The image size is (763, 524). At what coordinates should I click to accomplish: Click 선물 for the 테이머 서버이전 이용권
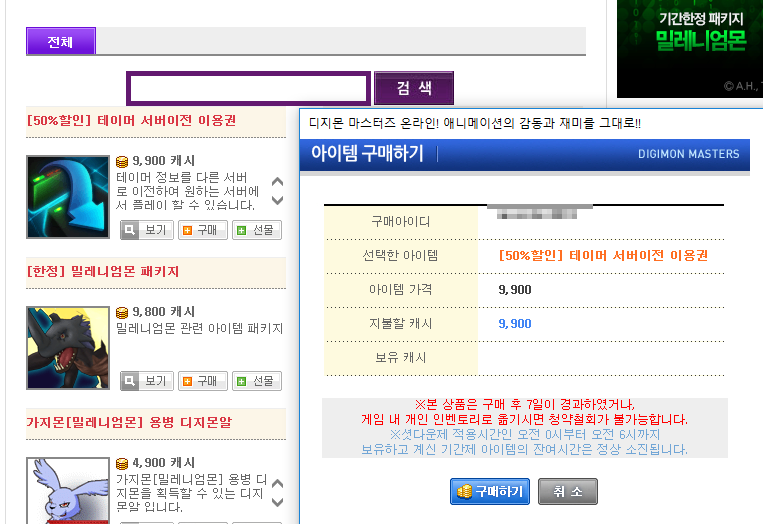[x=257, y=230]
